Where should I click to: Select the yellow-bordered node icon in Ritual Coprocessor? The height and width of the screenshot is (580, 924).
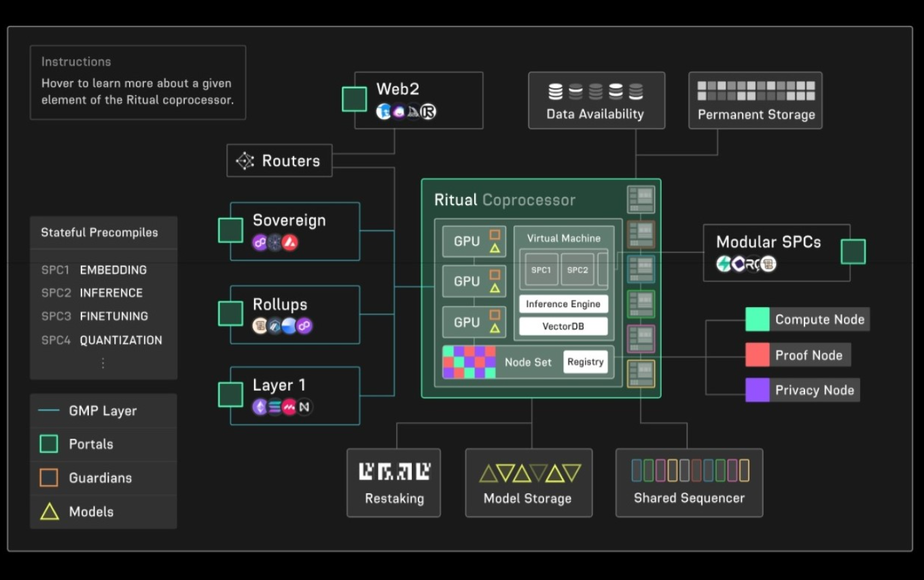point(641,374)
